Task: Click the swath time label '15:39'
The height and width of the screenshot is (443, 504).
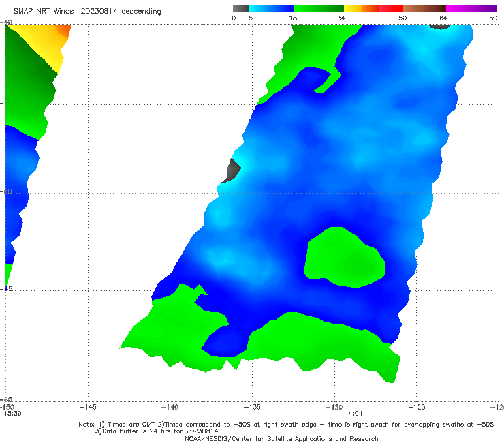Action: [12, 414]
